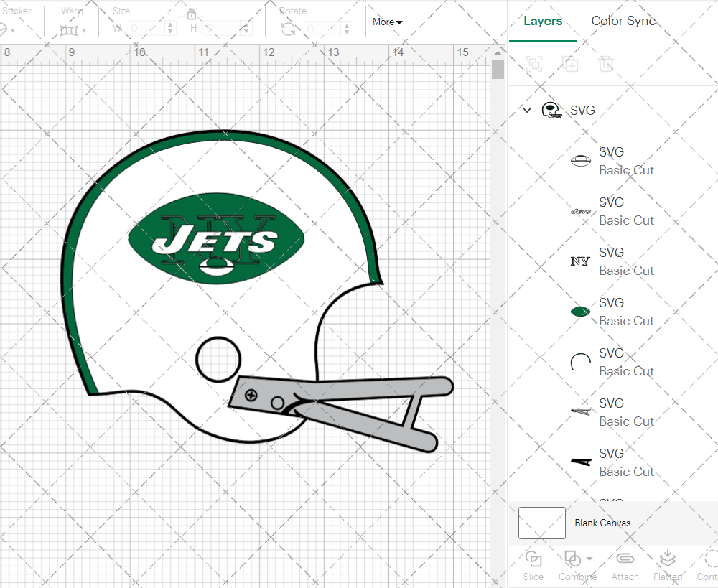Click the helmet ear hole circle
Viewport: 718px width, 588px height.
coord(218,360)
